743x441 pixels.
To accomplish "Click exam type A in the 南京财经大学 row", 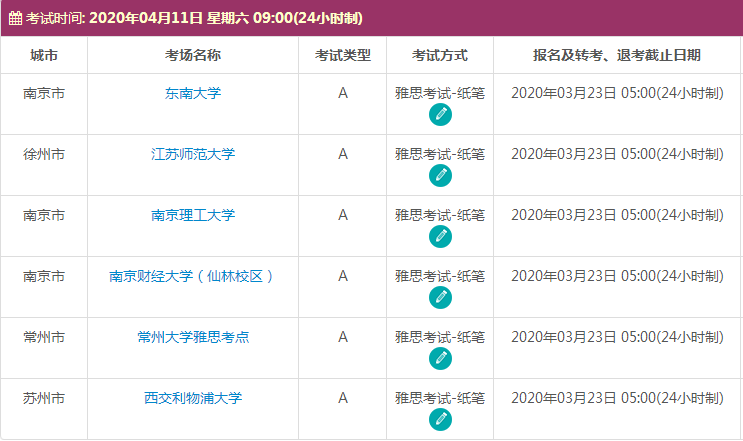I will pyautogui.click(x=343, y=276).
